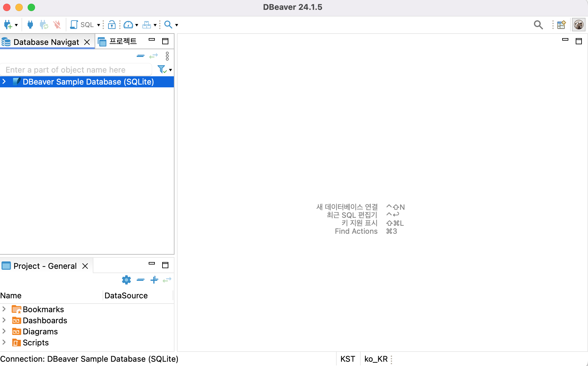Expand the Scripts folder

click(4, 342)
